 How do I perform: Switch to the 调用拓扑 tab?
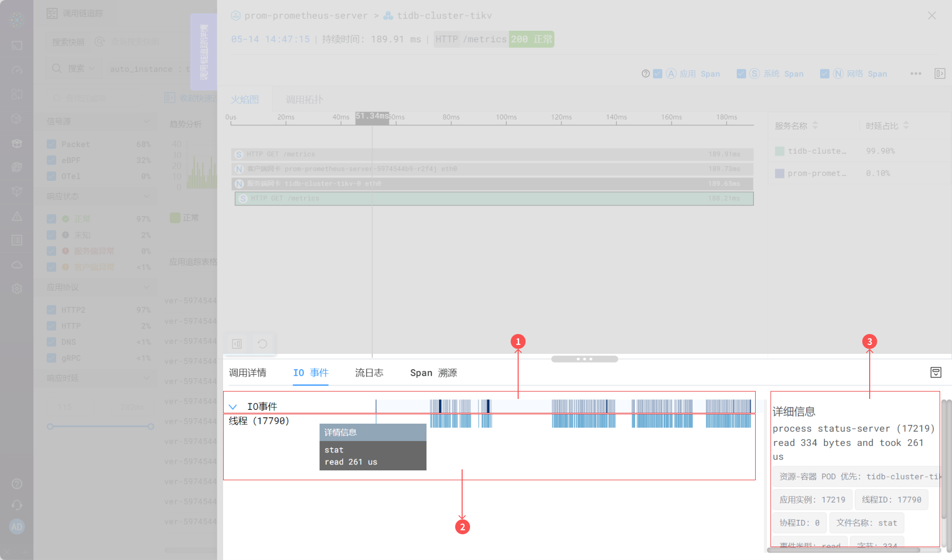coord(304,100)
